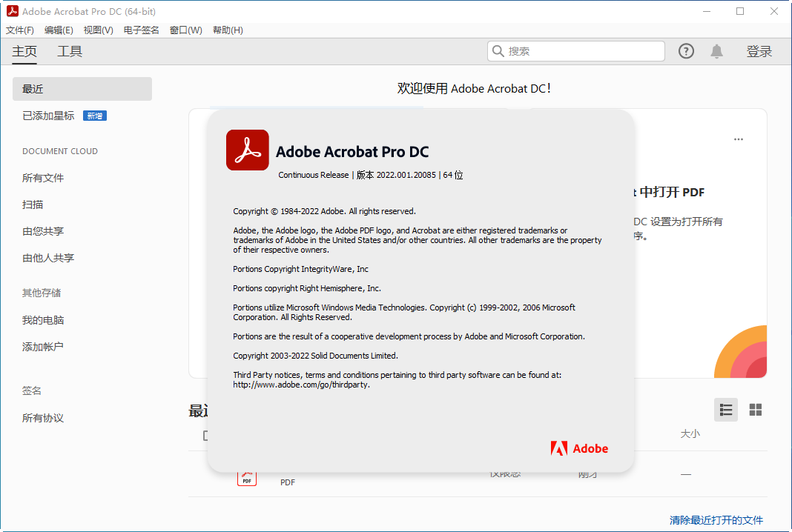Image resolution: width=792 pixels, height=532 pixels.
Task: Select 我的电脑 in the sidebar
Action: [x=42, y=319]
